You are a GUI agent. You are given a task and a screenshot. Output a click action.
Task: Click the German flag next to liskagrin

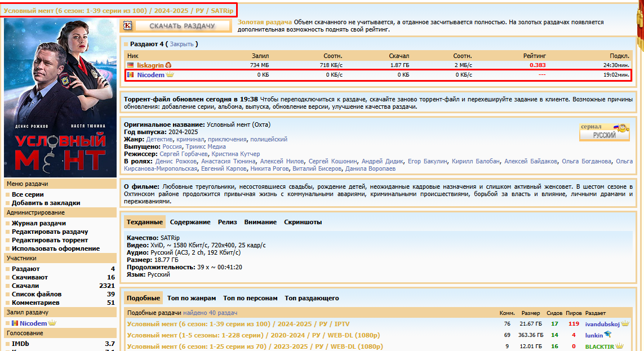pos(131,65)
